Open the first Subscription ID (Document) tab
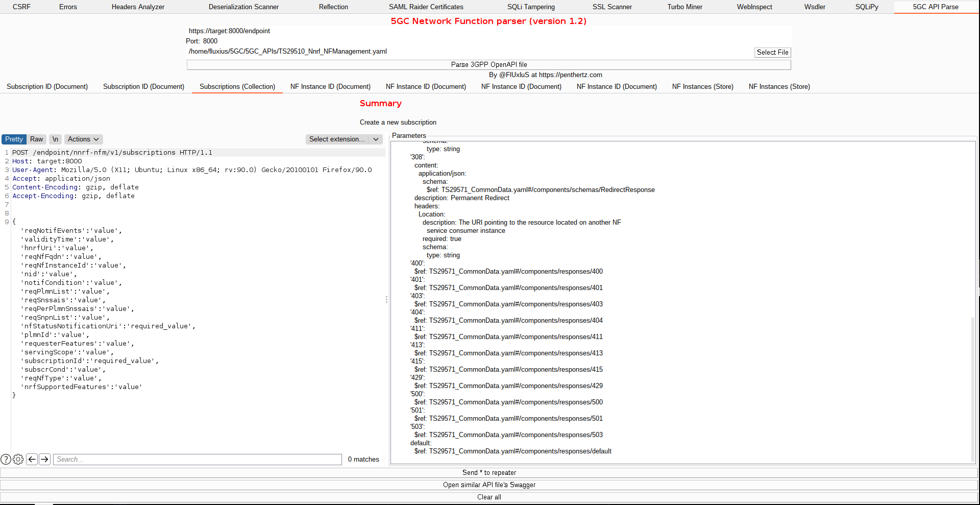Screen dimensions: 980x505 pyautogui.click(x=47, y=87)
